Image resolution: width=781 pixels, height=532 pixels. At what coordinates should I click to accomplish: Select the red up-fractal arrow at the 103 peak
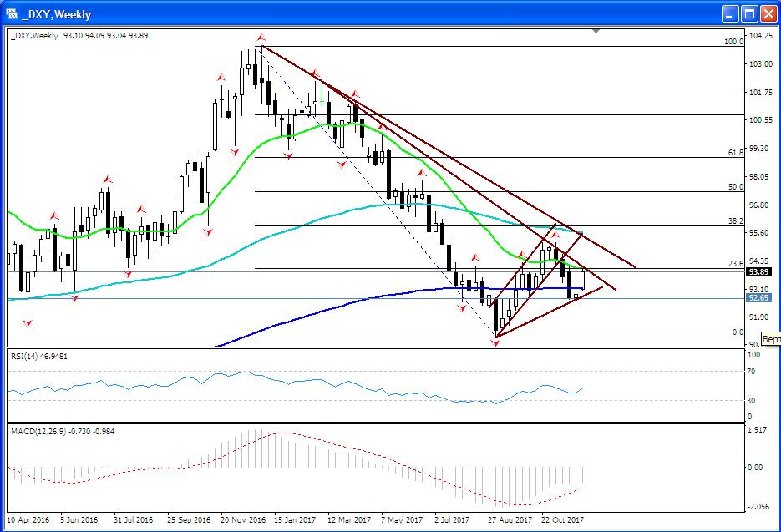260,37
